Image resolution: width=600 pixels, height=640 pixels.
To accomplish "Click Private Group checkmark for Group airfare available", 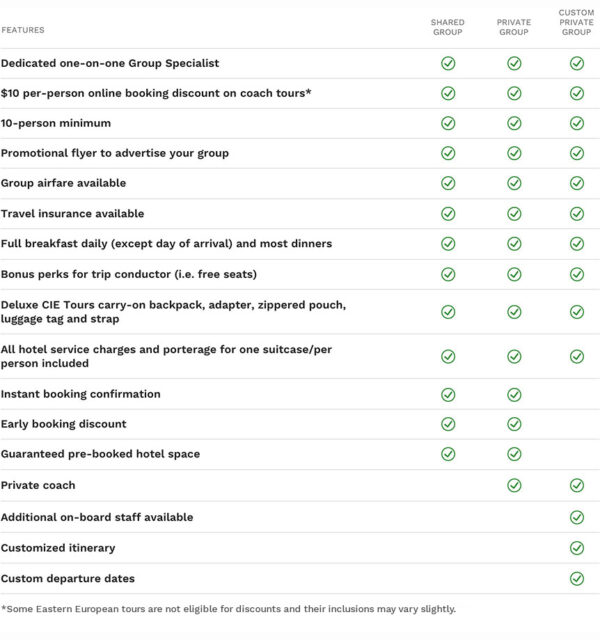I will pos(514,183).
